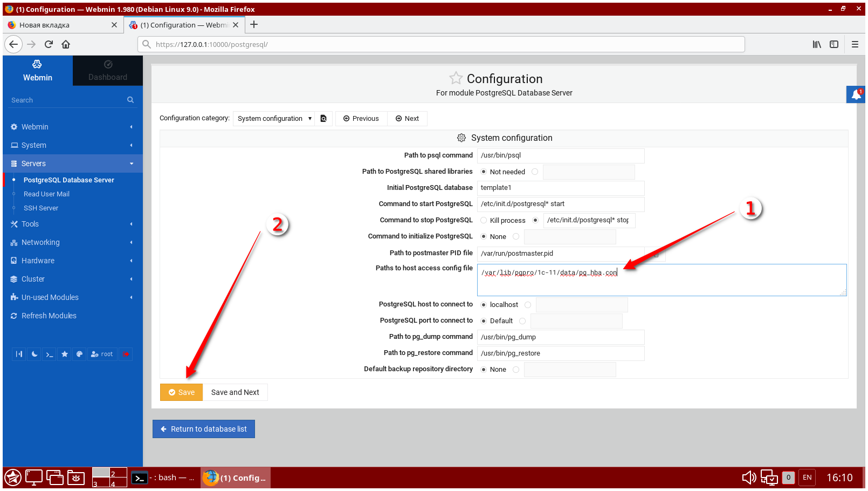
Task: Select 'Default' PostgreSQL port option
Action: pos(484,321)
